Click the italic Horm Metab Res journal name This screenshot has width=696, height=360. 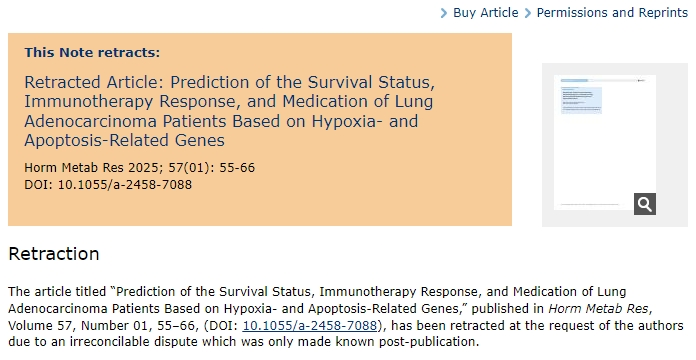click(598, 309)
